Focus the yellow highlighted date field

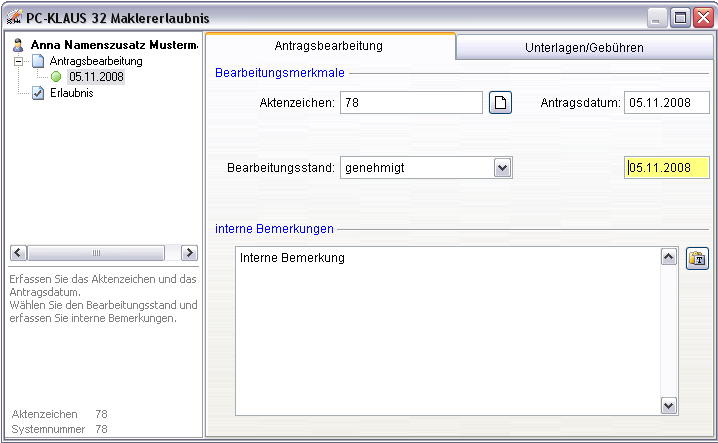pyautogui.click(x=667, y=168)
